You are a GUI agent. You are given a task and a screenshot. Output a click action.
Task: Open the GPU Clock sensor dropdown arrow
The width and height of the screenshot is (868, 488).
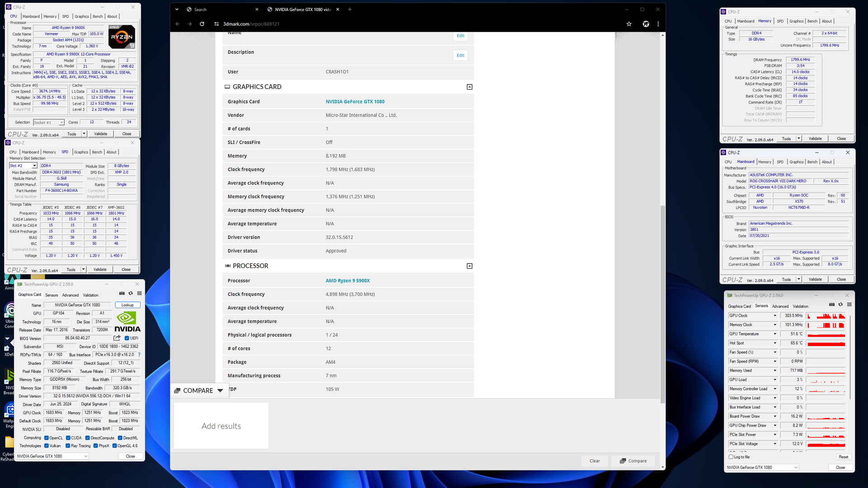coord(775,315)
